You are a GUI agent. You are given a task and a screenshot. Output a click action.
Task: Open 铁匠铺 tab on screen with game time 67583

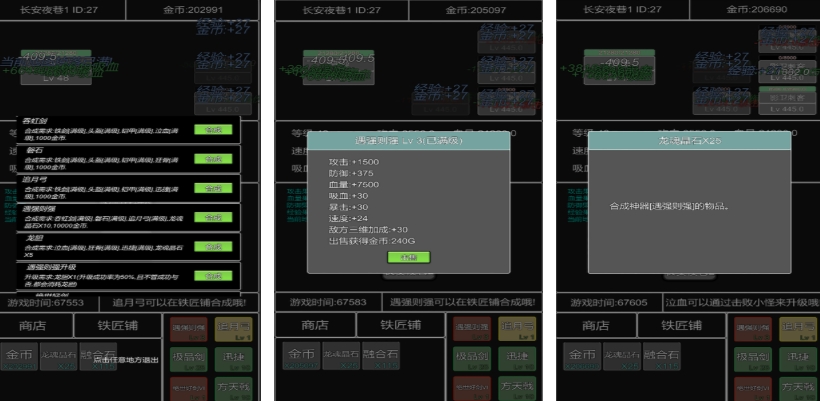click(400, 326)
